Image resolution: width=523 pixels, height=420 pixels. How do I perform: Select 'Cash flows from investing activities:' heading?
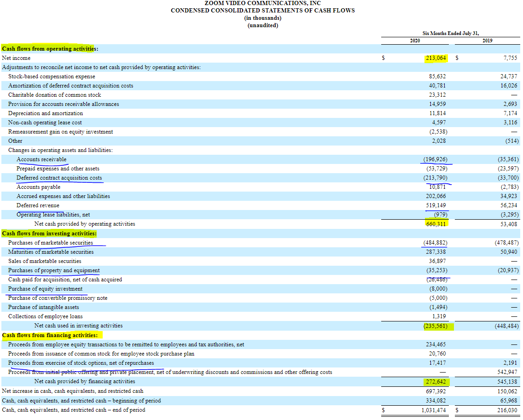pyautogui.click(x=49, y=233)
